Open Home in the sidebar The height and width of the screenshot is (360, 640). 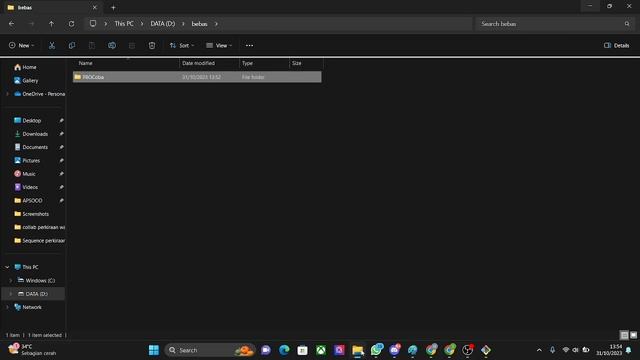25,67
